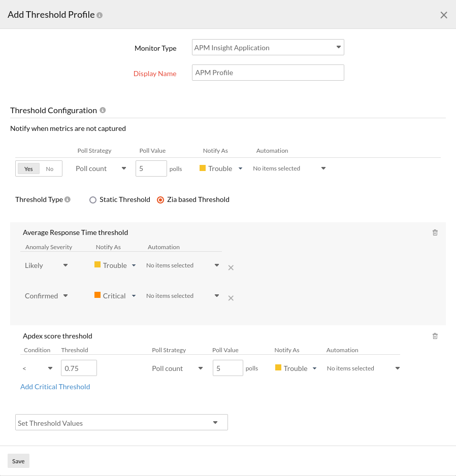
Task: Remove the Likely severity row with the X icon
Action: 231,267
